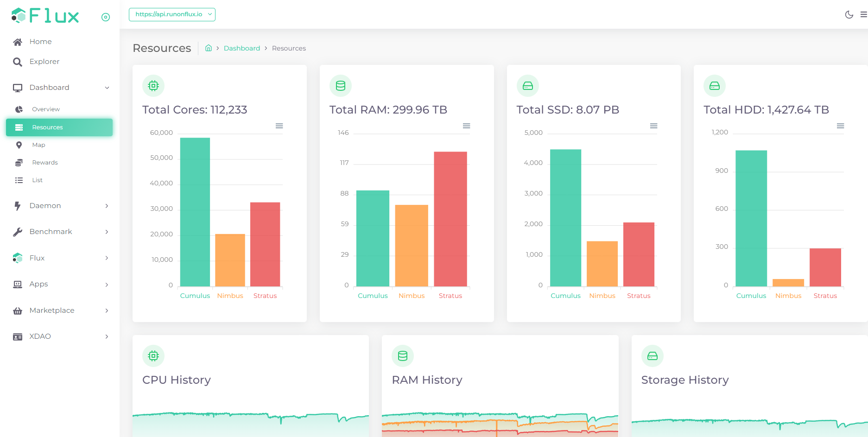Click the Total SSD: 8.07 PB heading

point(568,110)
